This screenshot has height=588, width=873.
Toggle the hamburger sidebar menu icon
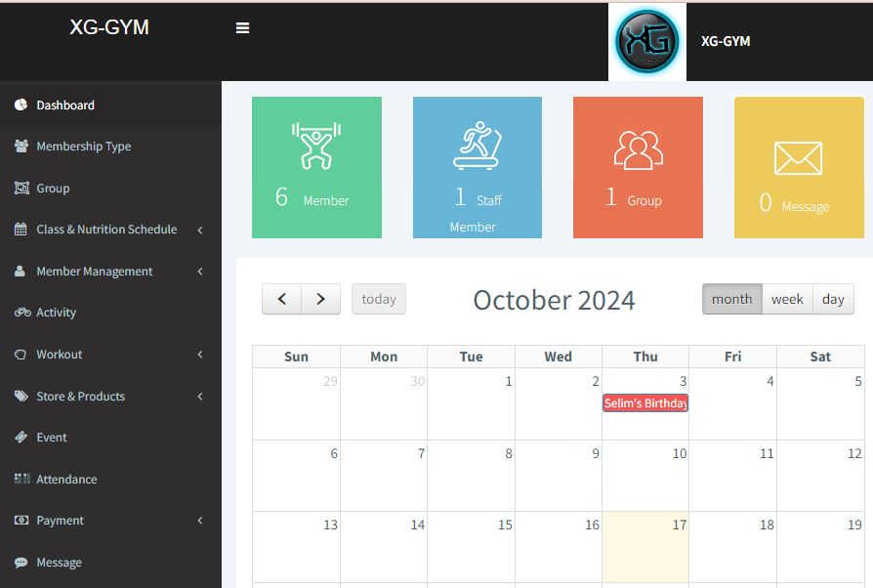(242, 28)
